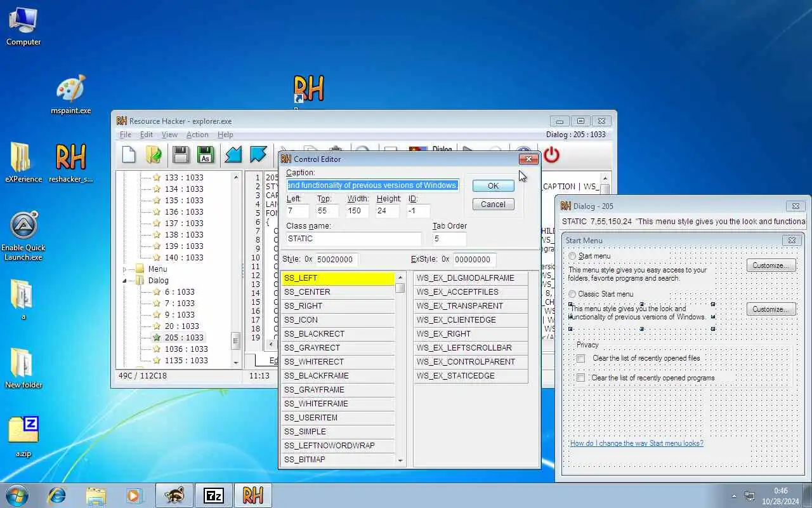Image resolution: width=812 pixels, height=508 pixels.
Task: Click the network icon in system tray
Action: 750,496
